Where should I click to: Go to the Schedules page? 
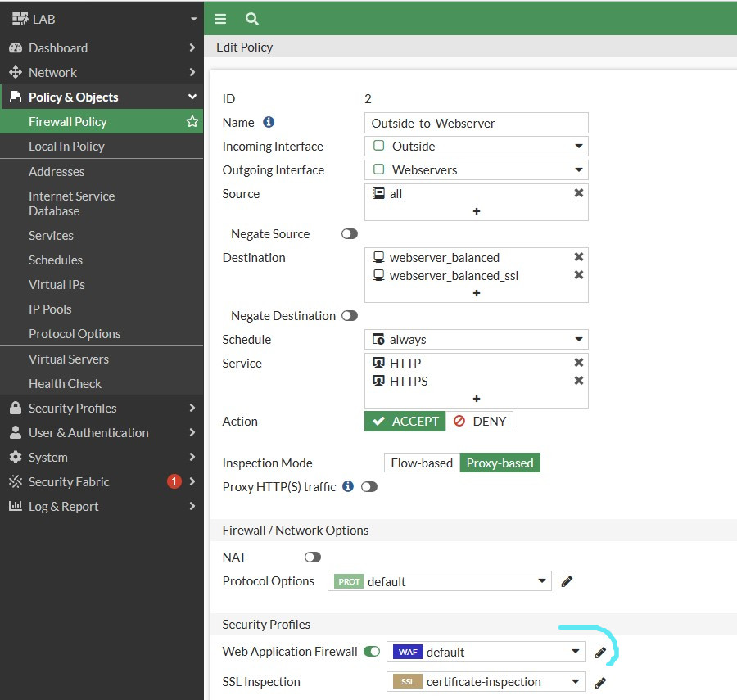point(102,260)
